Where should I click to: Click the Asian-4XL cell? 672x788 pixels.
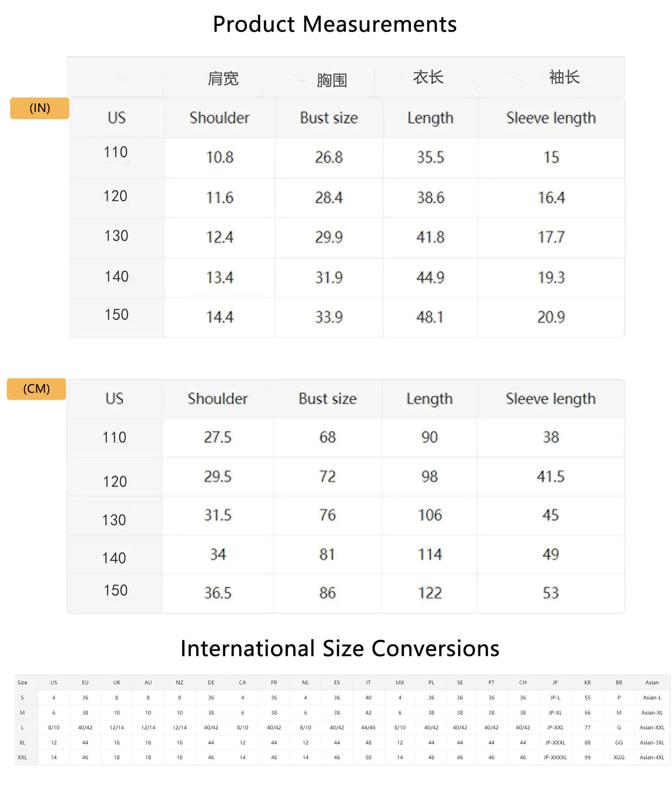pyautogui.click(x=652, y=757)
